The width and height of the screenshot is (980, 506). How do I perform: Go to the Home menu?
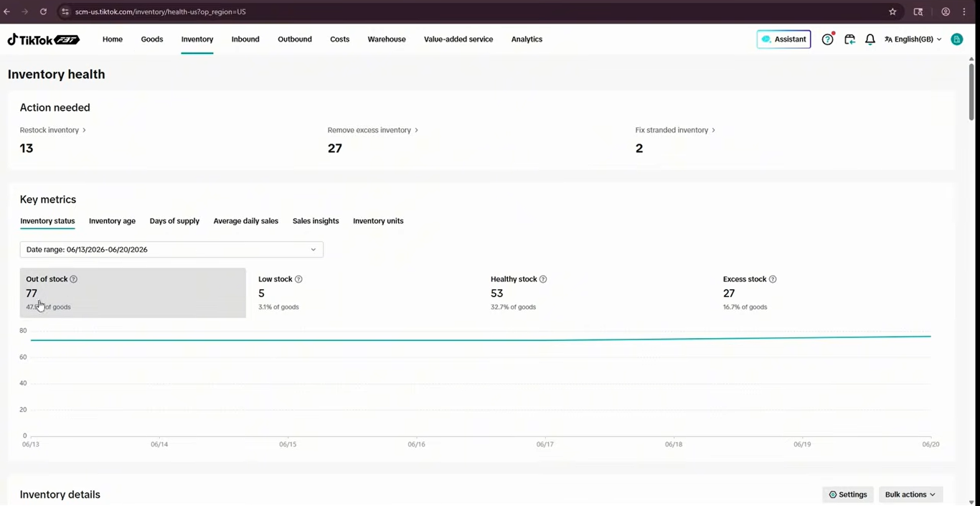click(113, 39)
